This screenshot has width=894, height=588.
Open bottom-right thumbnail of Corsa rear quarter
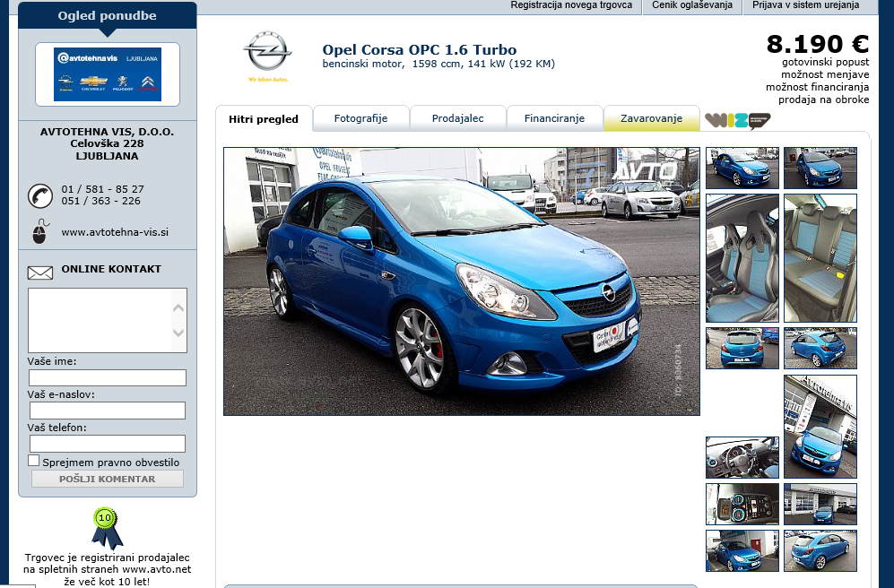coord(820,551)
